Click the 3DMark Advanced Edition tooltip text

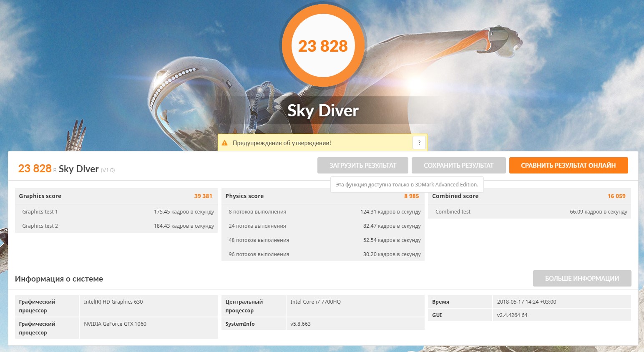coord(407,184)
